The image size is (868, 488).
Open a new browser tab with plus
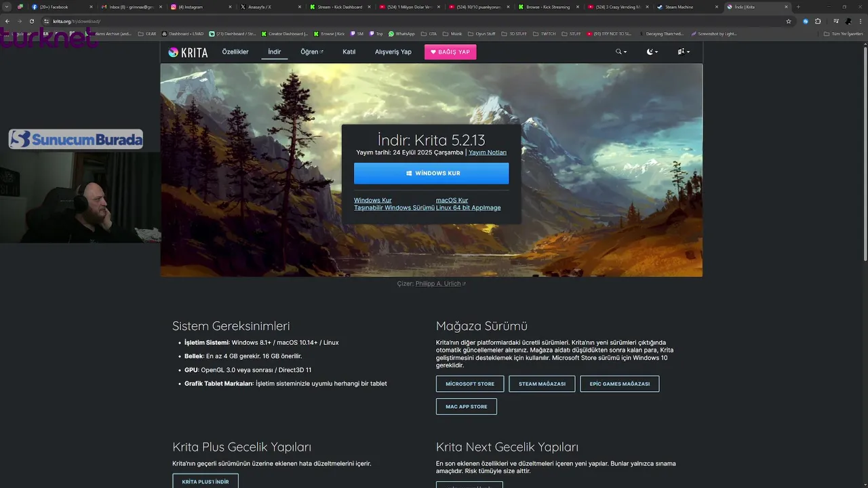pos(798,7)
